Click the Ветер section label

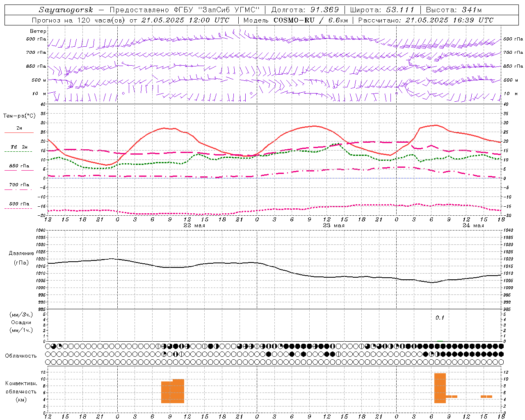(x=38, y=31)
